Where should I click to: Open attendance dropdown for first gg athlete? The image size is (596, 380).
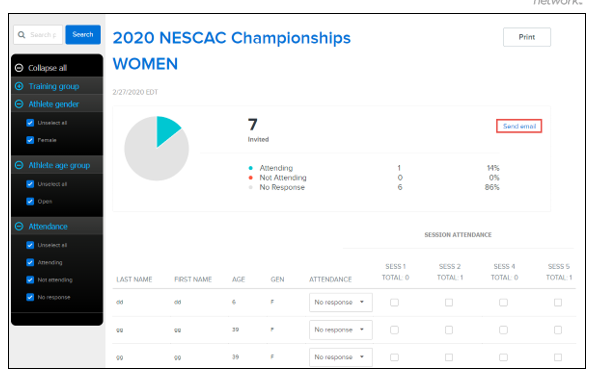[341, 330]
